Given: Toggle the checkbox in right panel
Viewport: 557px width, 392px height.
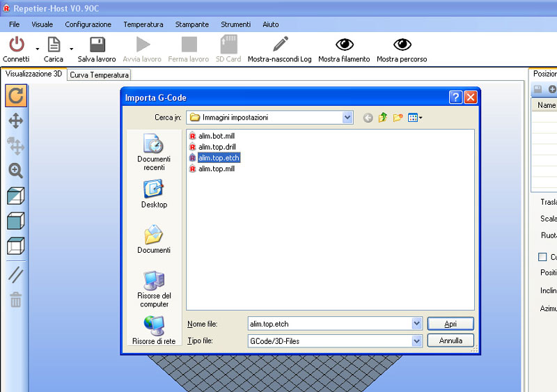Looking at the screenshot, I should click(542, 257).
